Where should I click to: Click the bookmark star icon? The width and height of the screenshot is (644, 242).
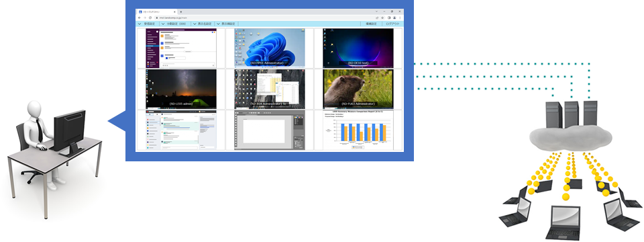(382, 17)
